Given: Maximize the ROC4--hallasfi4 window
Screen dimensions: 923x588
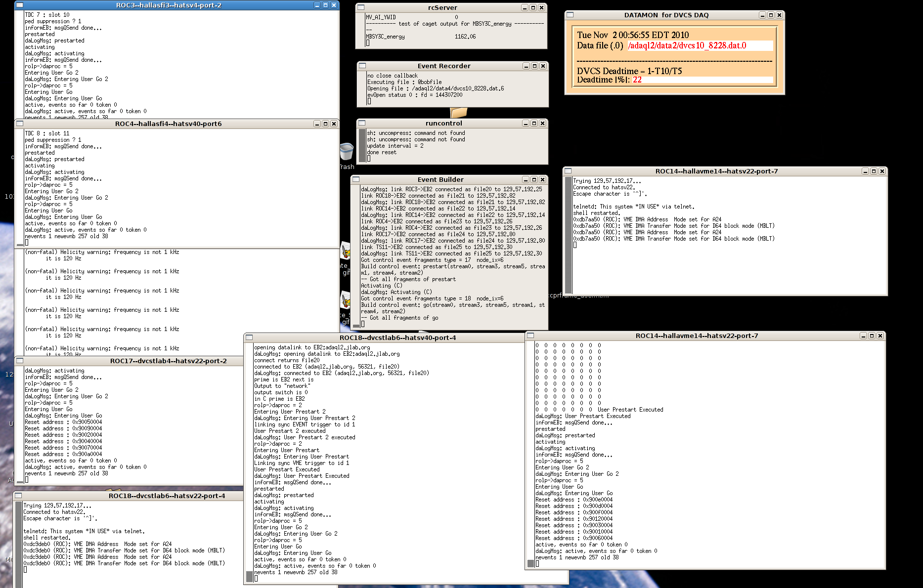Looking at the screenshot, I should (x=325, y=124).
